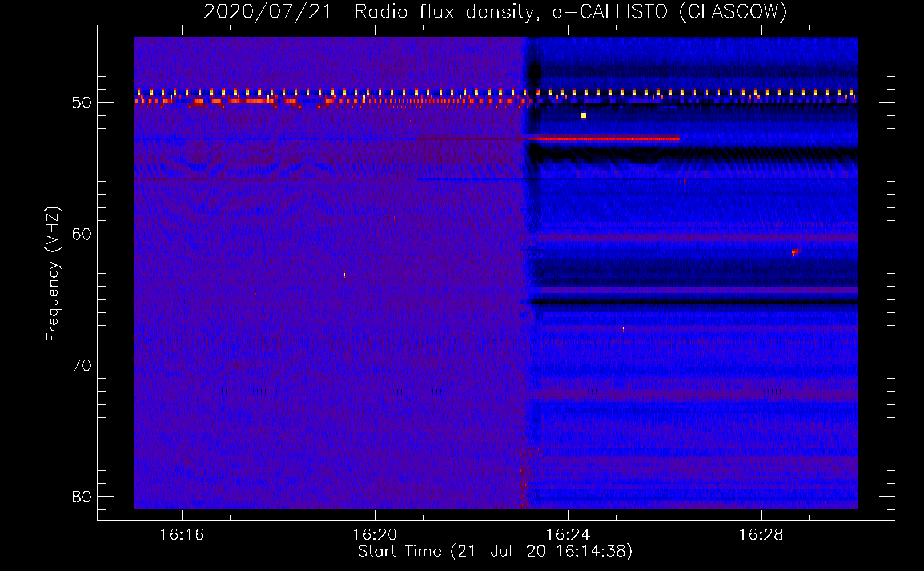This screenshot has height=571, width=924.
Task: Click the small red burst near 61 MHz at 16:28
Action: tap(797, 251)
